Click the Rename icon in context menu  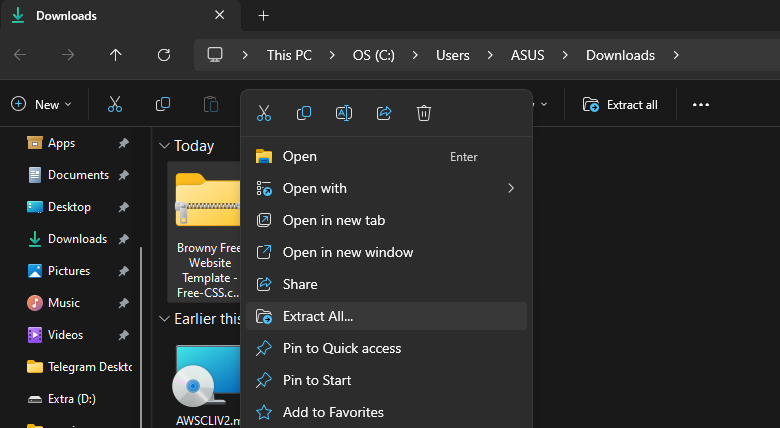344,113
